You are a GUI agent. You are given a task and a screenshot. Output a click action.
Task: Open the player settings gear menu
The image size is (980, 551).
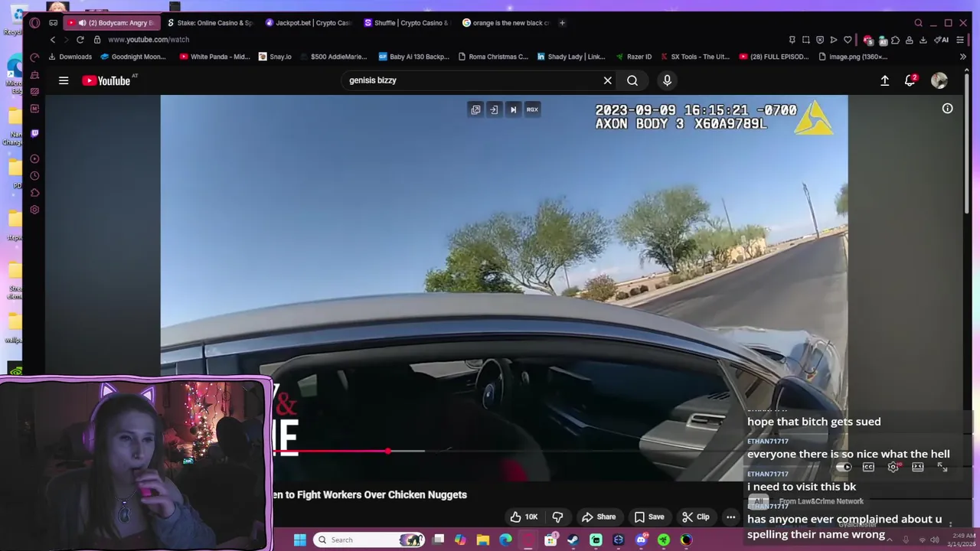click(x=893, y=467)
